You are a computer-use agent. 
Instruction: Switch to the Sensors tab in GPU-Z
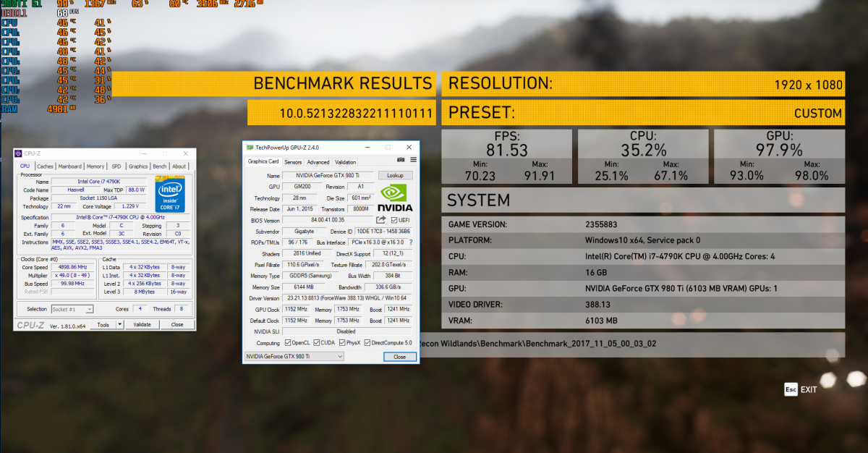click(x=293, y=162)
